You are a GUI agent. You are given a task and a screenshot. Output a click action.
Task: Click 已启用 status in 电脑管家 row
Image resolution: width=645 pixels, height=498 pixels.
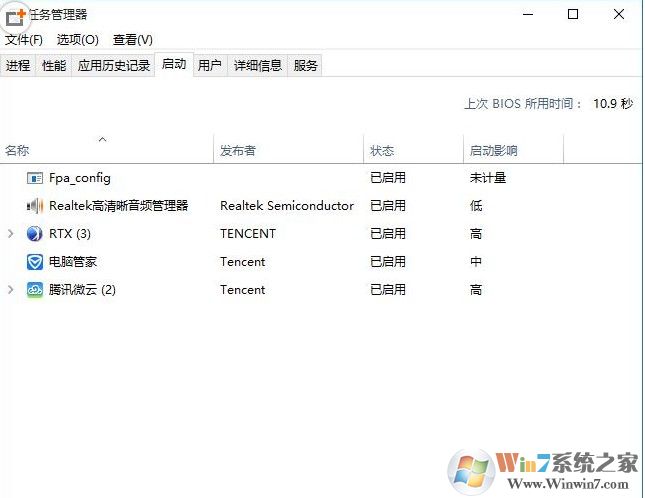[x=388, y=262]
